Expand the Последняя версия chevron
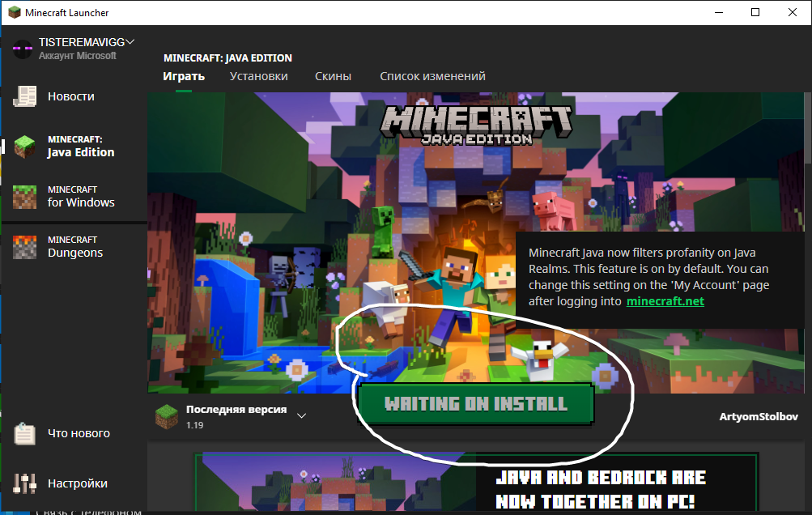This screenshot has width=812, height=515. 301,415
